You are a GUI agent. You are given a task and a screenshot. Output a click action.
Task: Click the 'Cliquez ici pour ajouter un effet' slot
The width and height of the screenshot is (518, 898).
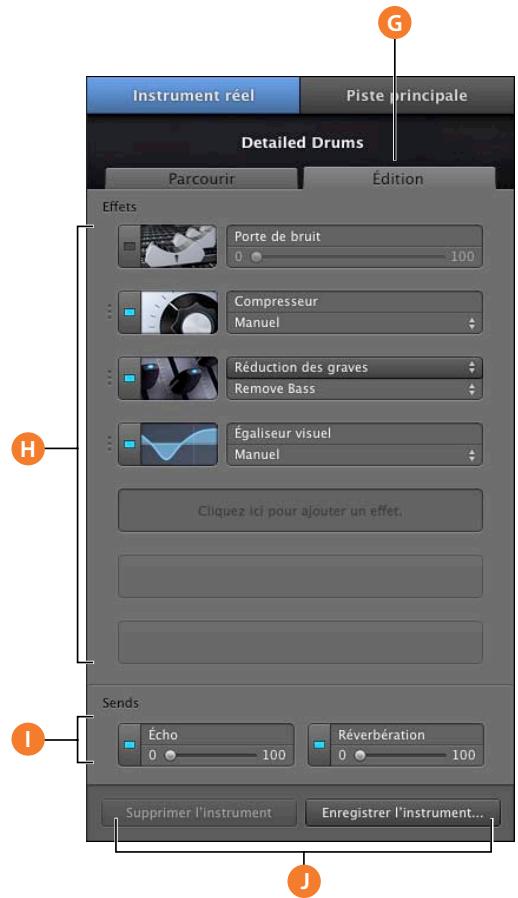(300, 510)
